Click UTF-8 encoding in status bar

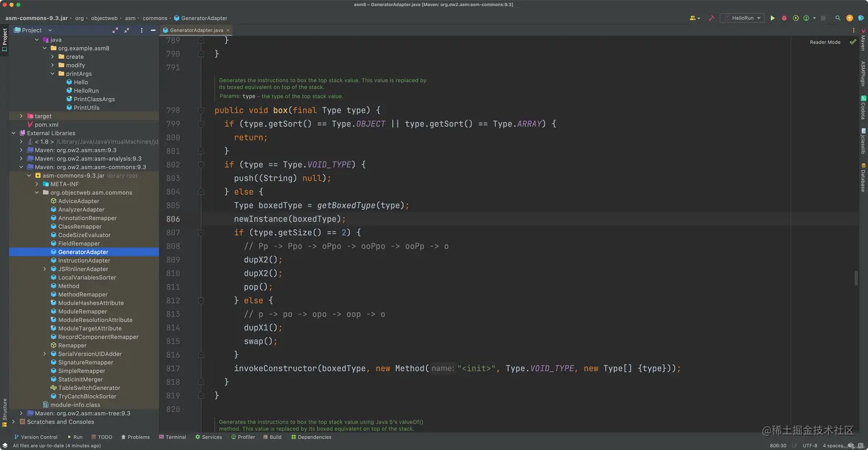click(810, 445)
